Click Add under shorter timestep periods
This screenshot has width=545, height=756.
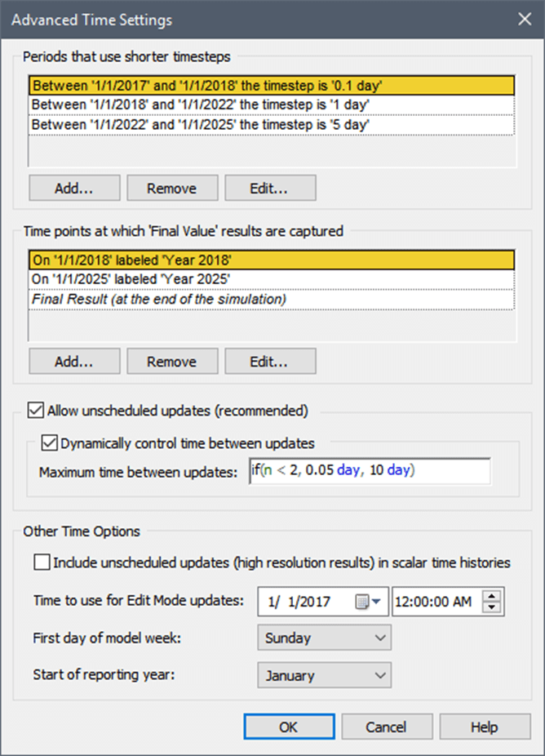tap(74, 188)
